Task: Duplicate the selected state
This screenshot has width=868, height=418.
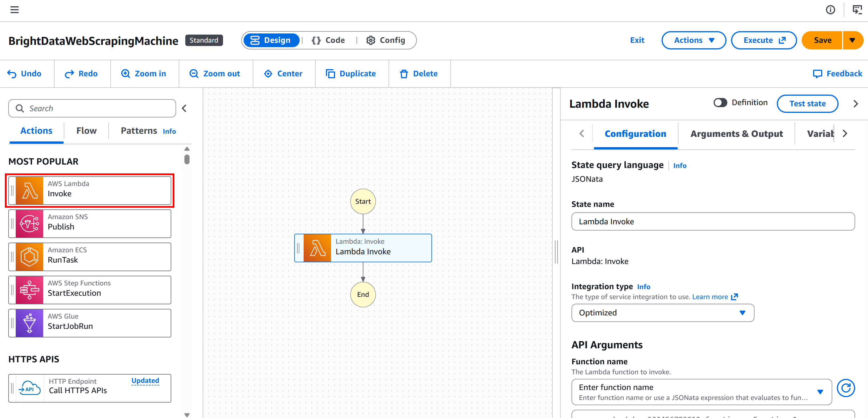Action: click(352, 73)
